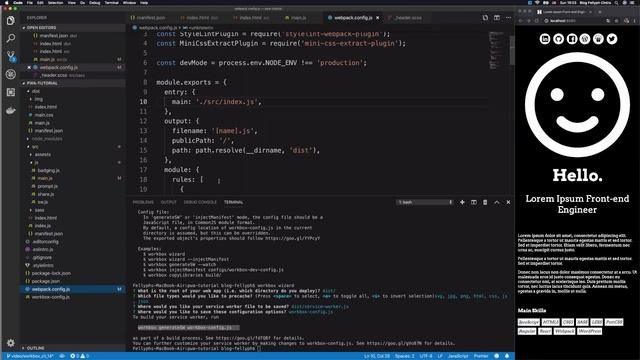This screenshot has width=640, height=360.
Task: Open the macOS Apple menu
Action: (6, 2)
